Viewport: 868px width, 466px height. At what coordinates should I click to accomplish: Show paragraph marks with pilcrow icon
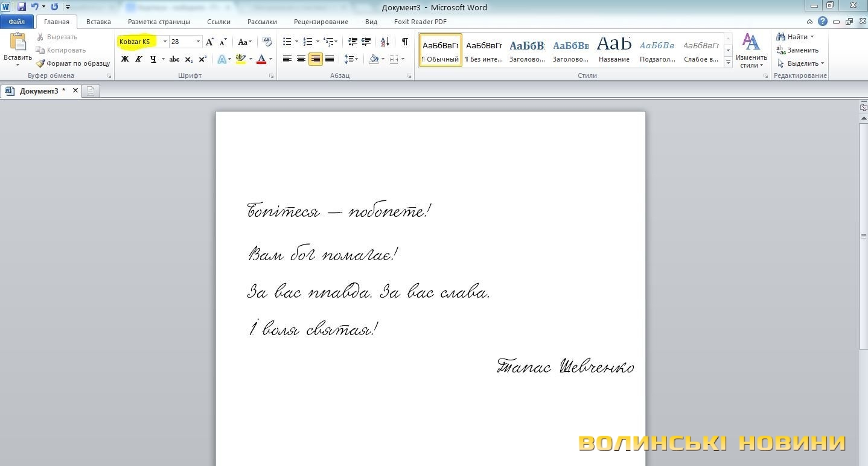coord(404,42)
